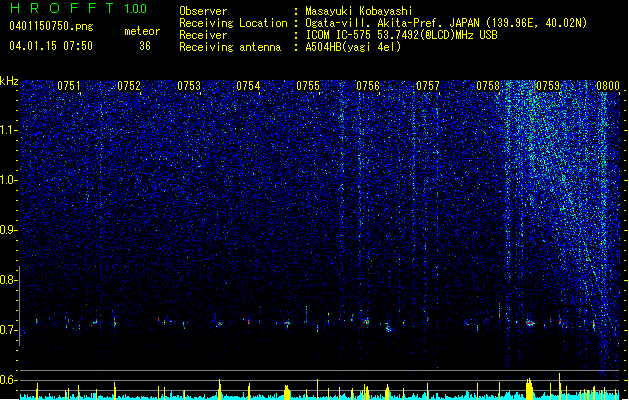The width and height of the screenshot is (629, 400).
Task: Click the 1.0 kHz frequency label
Action: (9, 180)
